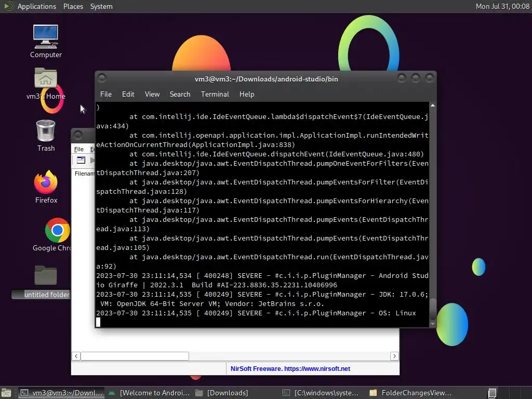Screen dimensions: 532x399
Task: Click horizontal scrollbar right arrow in FolderChangesView
Action: click(394, 356)
